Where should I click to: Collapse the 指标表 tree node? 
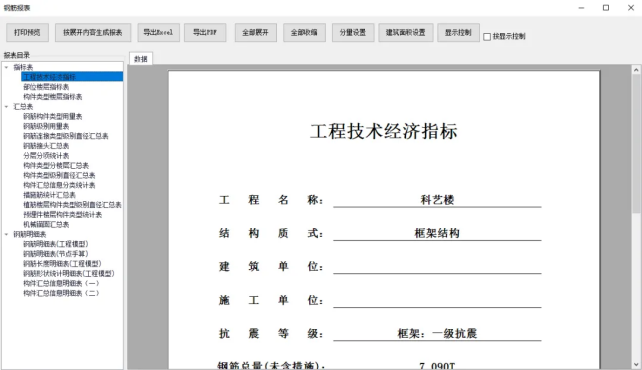pos(6,67)
